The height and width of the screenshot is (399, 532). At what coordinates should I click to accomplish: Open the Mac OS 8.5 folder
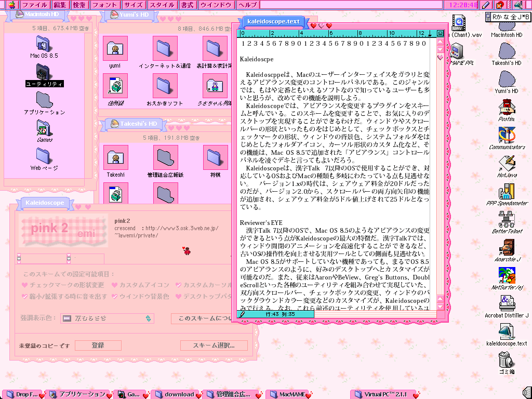pyautogui.click(x=43, y=44)
